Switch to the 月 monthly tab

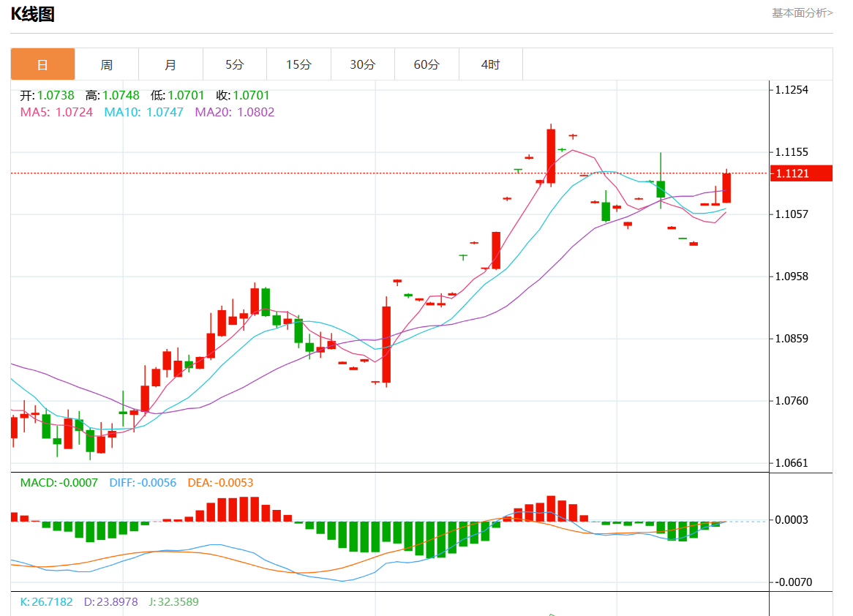point(170,64)
